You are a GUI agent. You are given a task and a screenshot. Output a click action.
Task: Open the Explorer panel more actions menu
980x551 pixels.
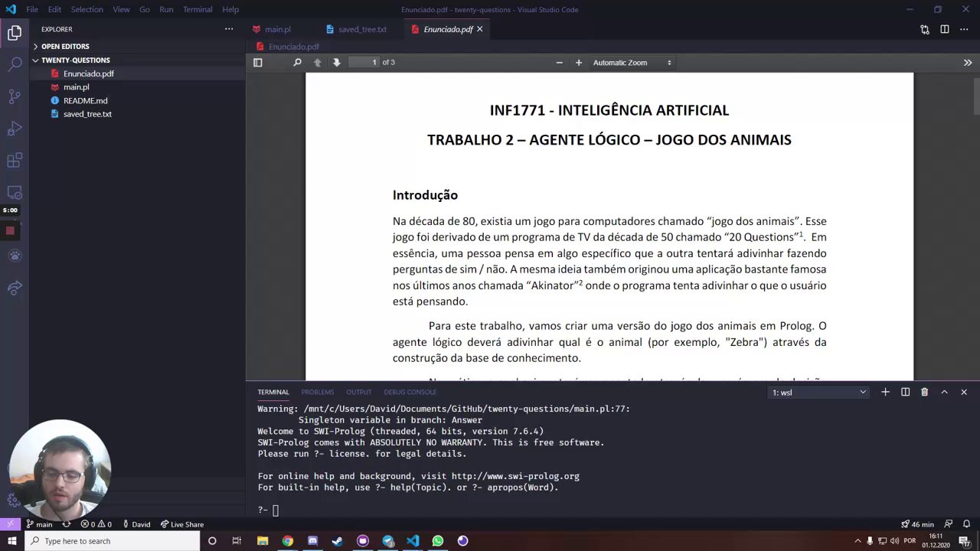point(229,29)
